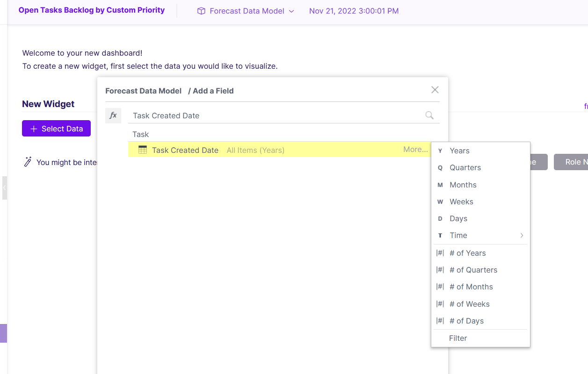Image resolution: width=588 pixels, height=374 pixels.
Task: Click the count icon beside # of Days
Action: (x=440, y=321)
